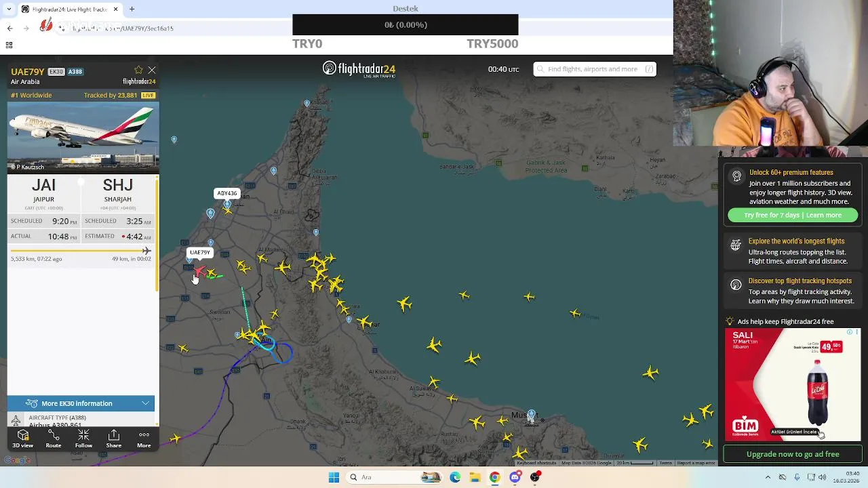Open the More options in flight toolbar
Viewport: 868px width, 488px height.
point(144,439)
